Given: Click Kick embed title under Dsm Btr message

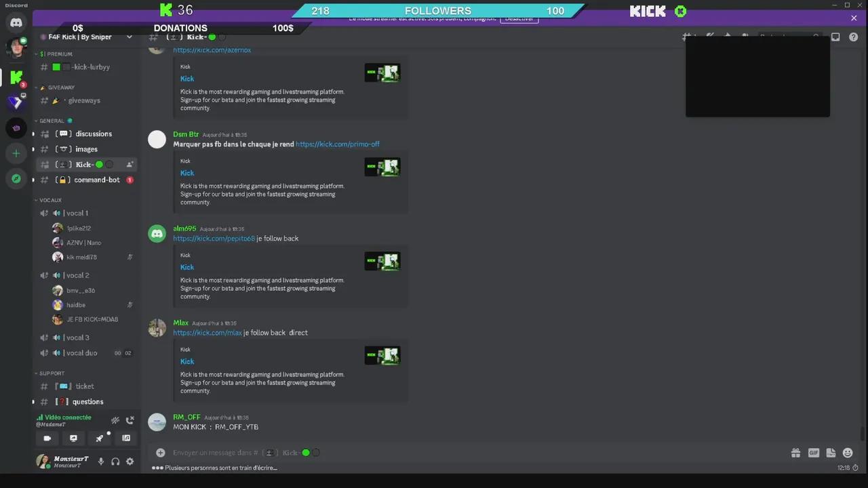Looking at the screenshot, I should point(187,173).
